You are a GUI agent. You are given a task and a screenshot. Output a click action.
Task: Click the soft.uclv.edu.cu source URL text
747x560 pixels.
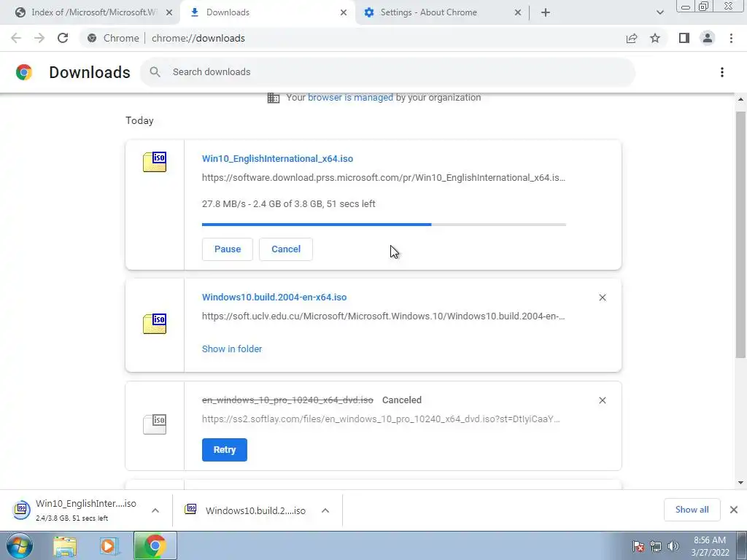click(384, 316)
